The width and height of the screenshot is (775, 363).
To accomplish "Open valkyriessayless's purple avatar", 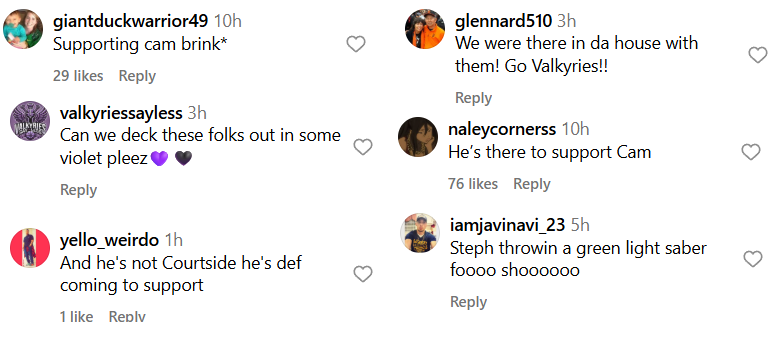I will pos(30,121).
